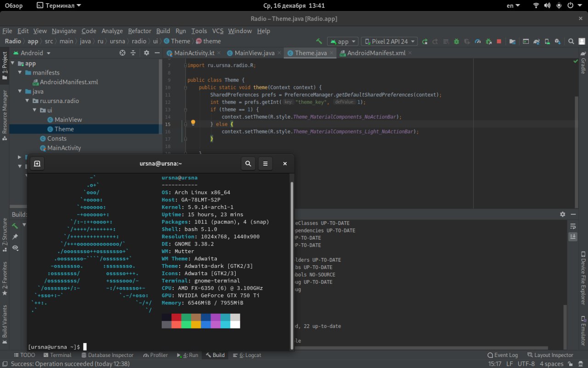Open Run Anything toolbar icon
Viewport: 588px width, 368px height.
point(526,41)
